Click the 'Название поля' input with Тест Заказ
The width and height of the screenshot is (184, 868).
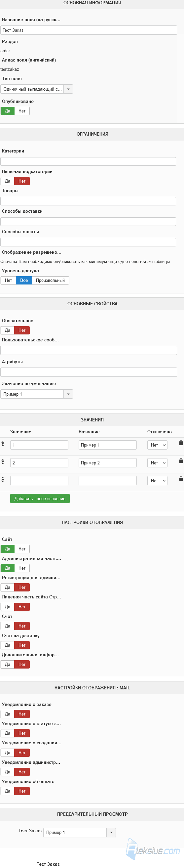[x=89, y=30]
